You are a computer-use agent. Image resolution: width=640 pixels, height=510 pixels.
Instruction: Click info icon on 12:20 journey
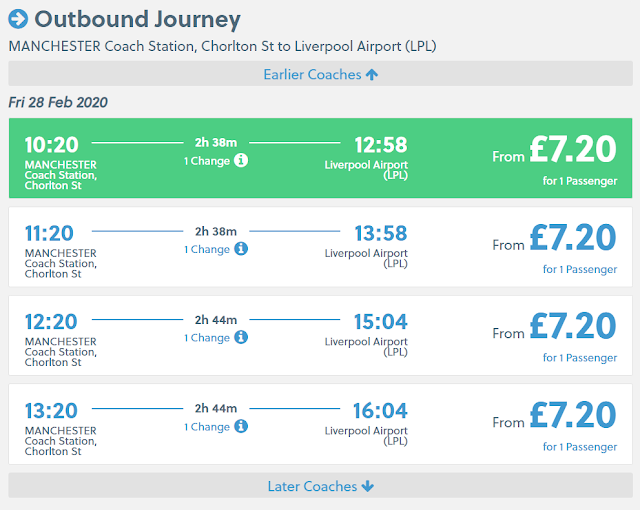pyautogui.click(x=241, y=338)
